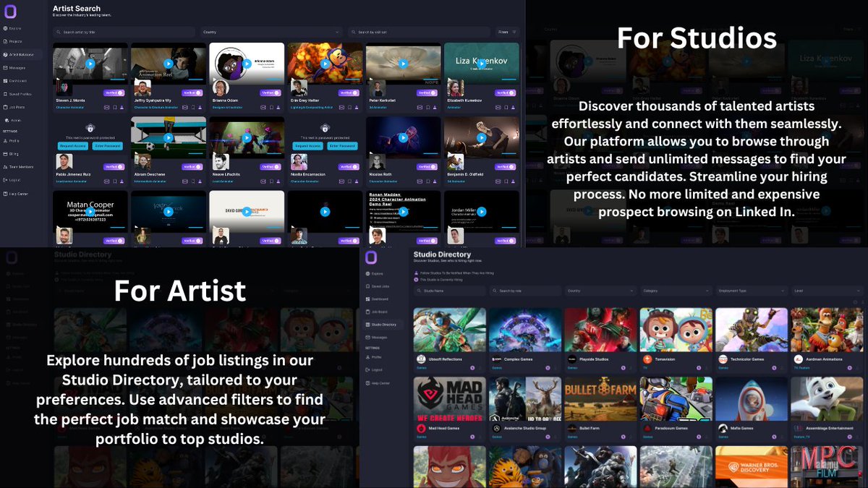The image size is (868, 488).
Task: Click Request Access on Pablo Jimenez Ruiz reel
Action: [x=72, y=146]
